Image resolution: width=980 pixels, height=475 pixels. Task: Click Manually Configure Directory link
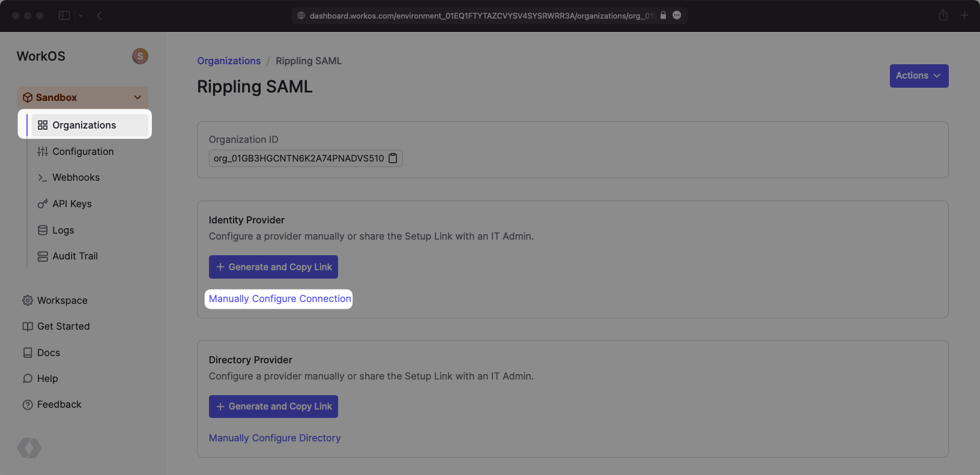coord(274,438)
